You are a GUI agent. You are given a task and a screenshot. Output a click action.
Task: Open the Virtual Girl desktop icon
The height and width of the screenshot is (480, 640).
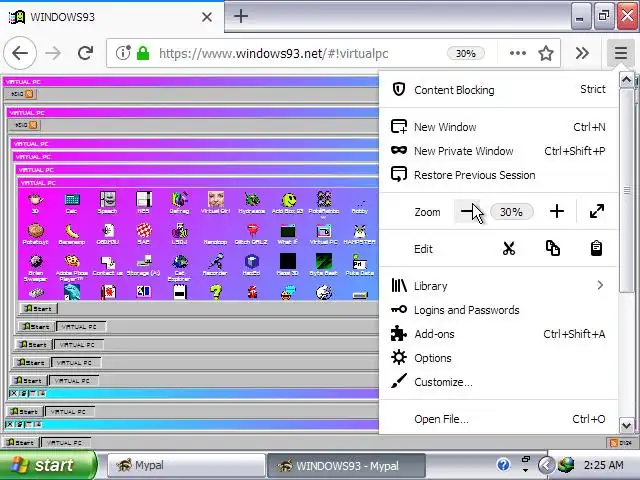(216, 203)
